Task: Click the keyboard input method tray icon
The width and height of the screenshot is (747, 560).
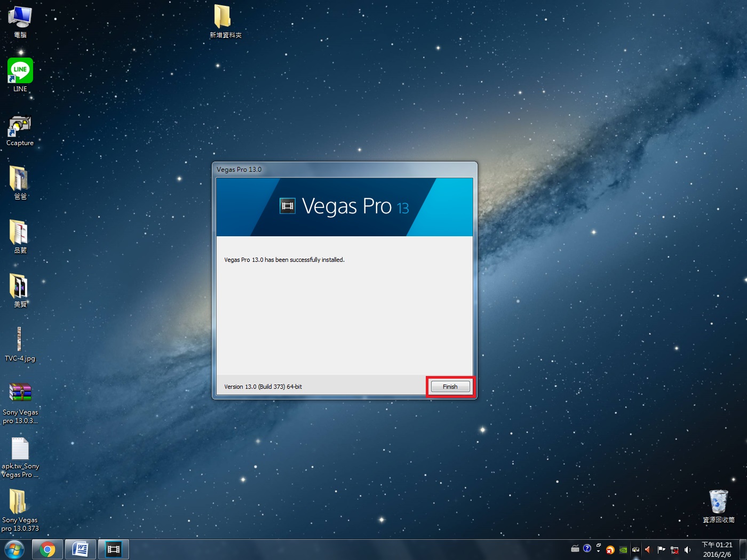Action: pyautogui.click(x=575, y=549)
